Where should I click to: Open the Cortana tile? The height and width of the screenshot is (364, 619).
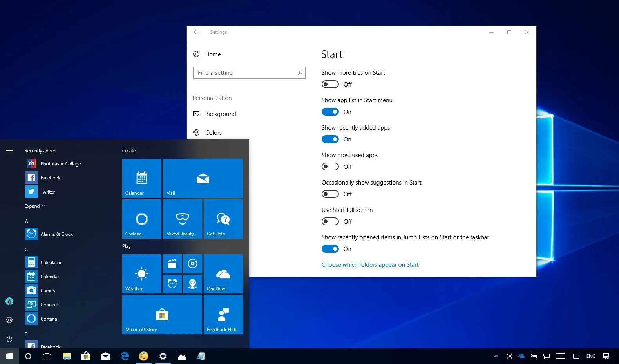(142, 219)
